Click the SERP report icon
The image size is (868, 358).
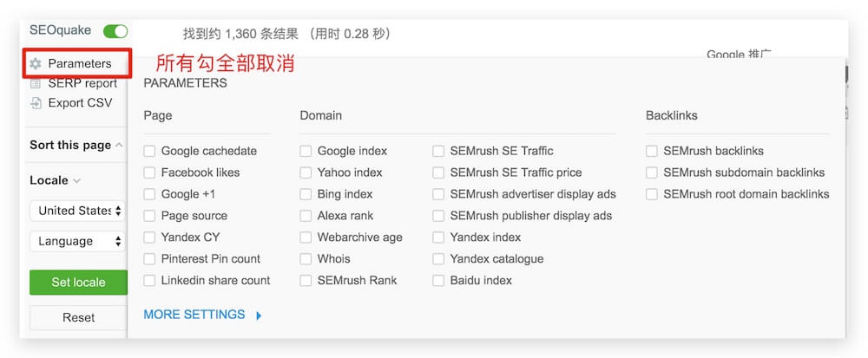[x=36, y=83]
